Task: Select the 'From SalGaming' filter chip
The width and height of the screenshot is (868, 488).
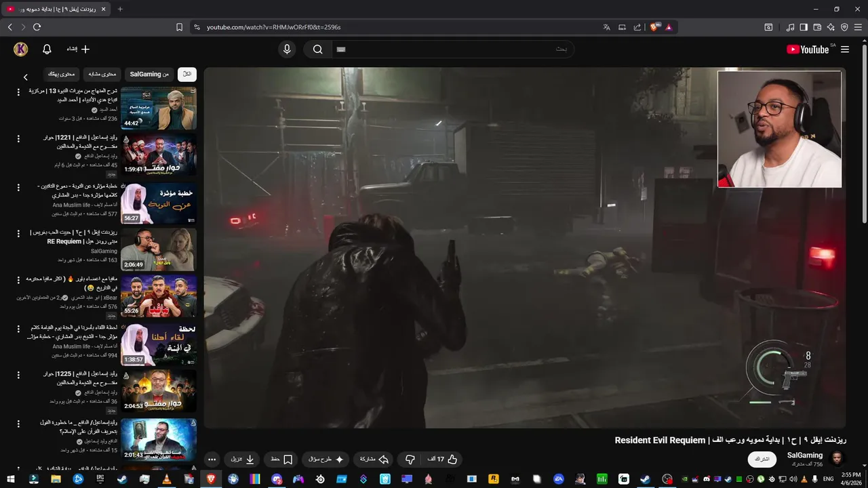Action: click(x=149, y=74)
